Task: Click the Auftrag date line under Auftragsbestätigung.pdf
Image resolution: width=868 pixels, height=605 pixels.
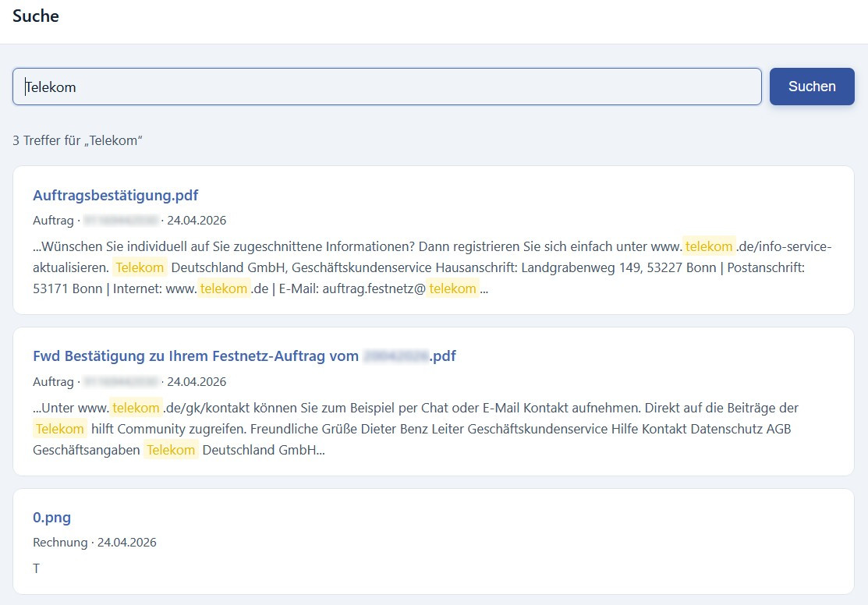Action: [129, 221]
